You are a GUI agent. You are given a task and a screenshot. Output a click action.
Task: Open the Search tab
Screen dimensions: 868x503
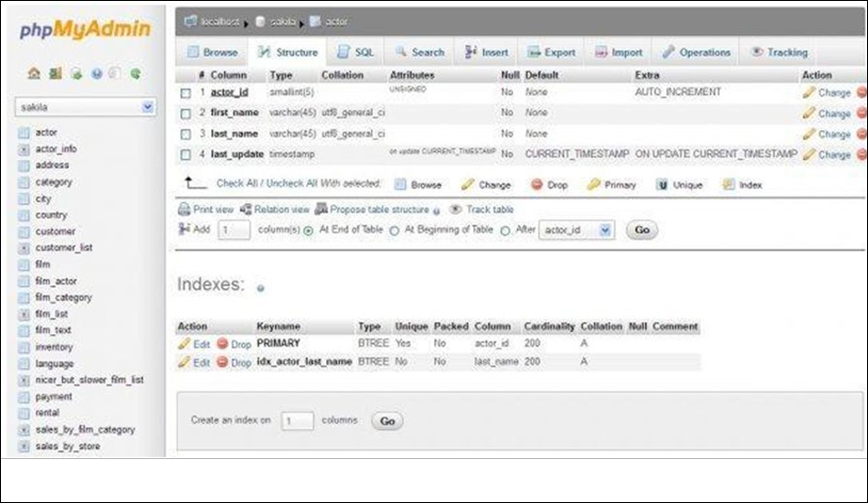[x=419, y=52]
